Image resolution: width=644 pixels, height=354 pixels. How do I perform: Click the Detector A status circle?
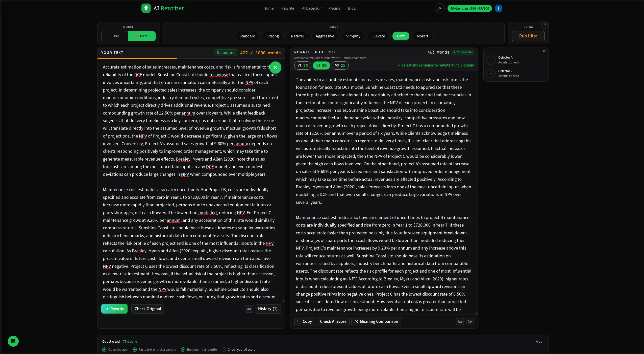491,60
